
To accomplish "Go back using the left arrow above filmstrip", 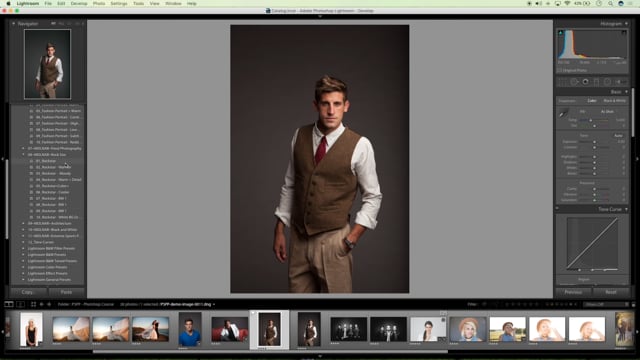I will point(42,304).
